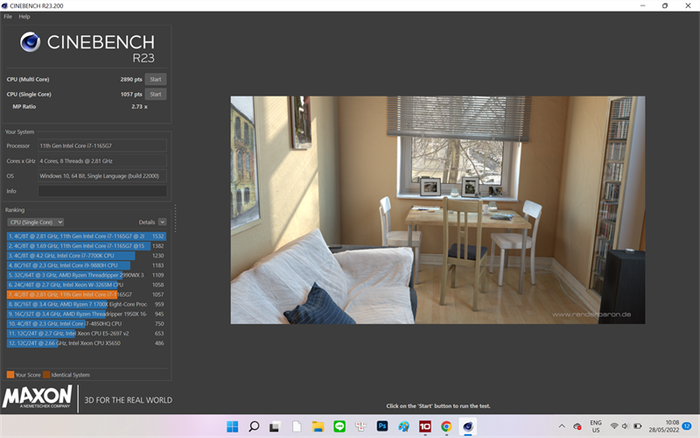The height and width of the screenshot is (438, 700).
Task: Open the Help menu
Action: [24, 17]
